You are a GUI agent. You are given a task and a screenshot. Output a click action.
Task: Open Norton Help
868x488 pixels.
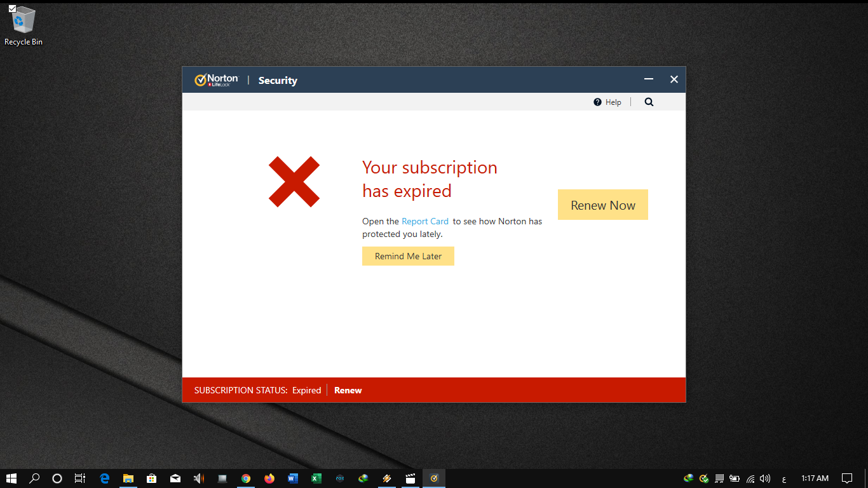[607, 102]
